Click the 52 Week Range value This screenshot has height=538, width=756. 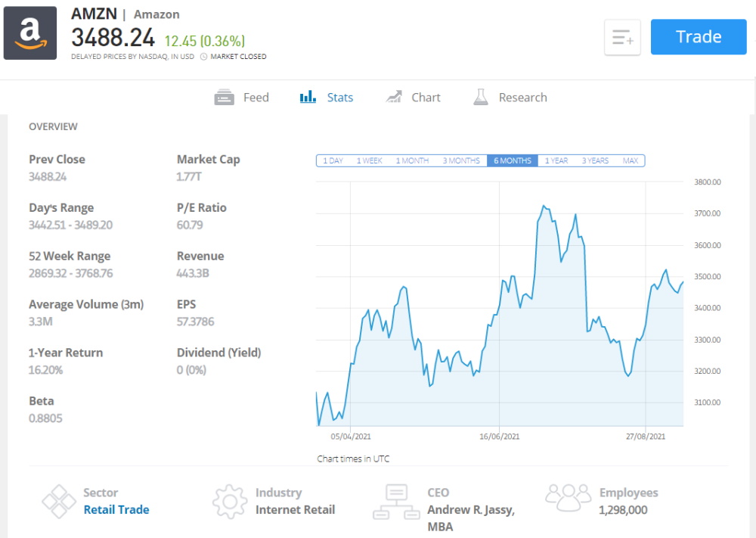coord(70,273)
